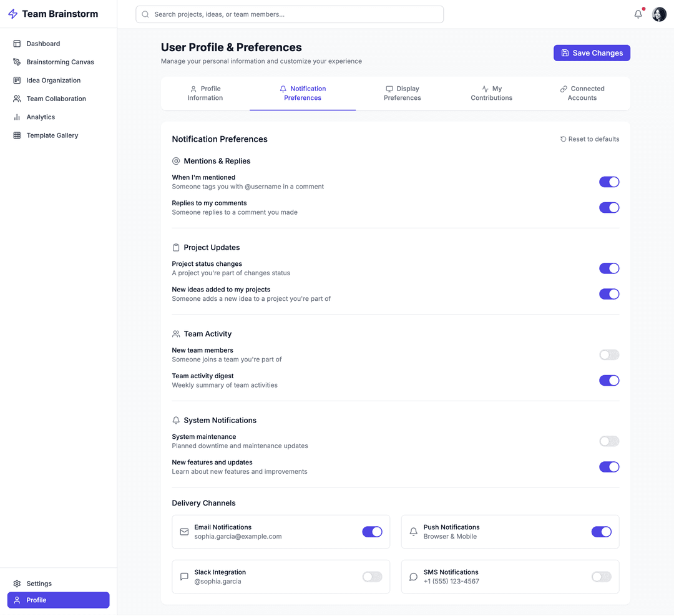Go to My Contributions tab
Image resolution: width=674 pixels, height=616 pixels.
coord(491,93)
